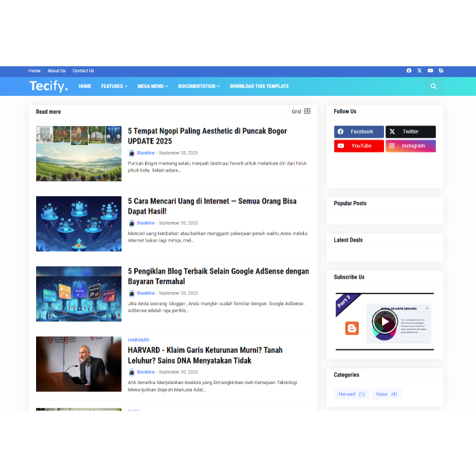The height and width of the screenshot is (476, 476).
Task: Follow on Instagram button
Action: [411, 146]
